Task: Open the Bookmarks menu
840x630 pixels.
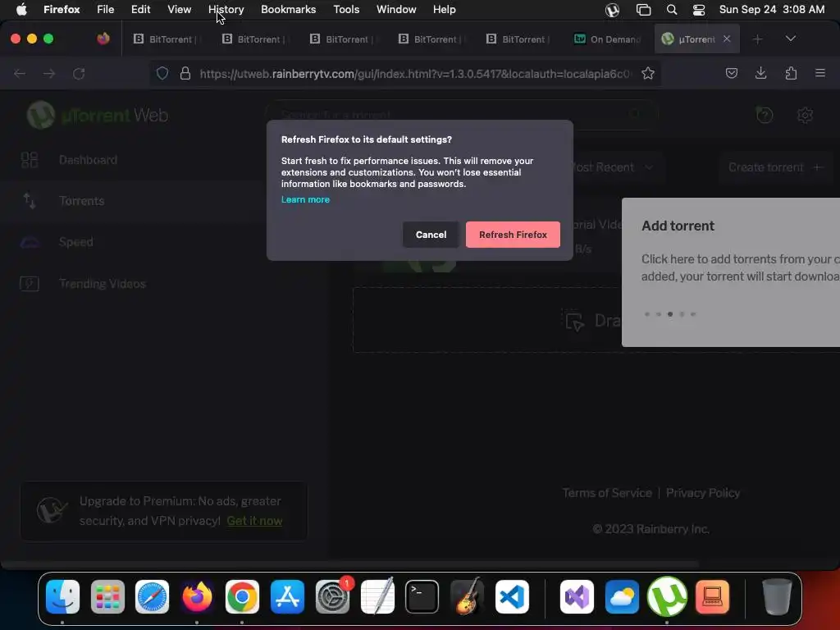Action: [288, 9]
